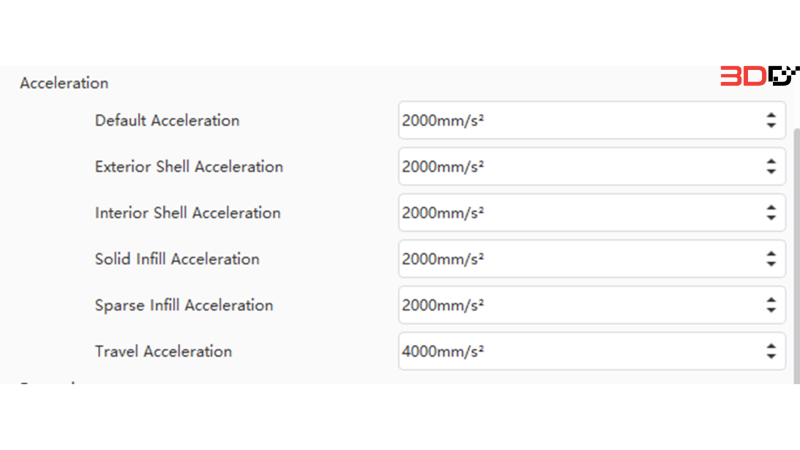Select the Travel Acceleration 4000mm/s² field
800x450 pixels.
(592, 351)
